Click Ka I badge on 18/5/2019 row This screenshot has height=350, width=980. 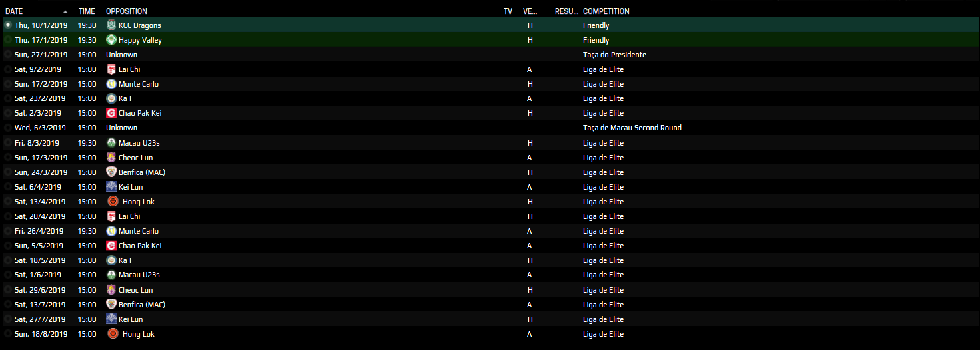[111, 260]
